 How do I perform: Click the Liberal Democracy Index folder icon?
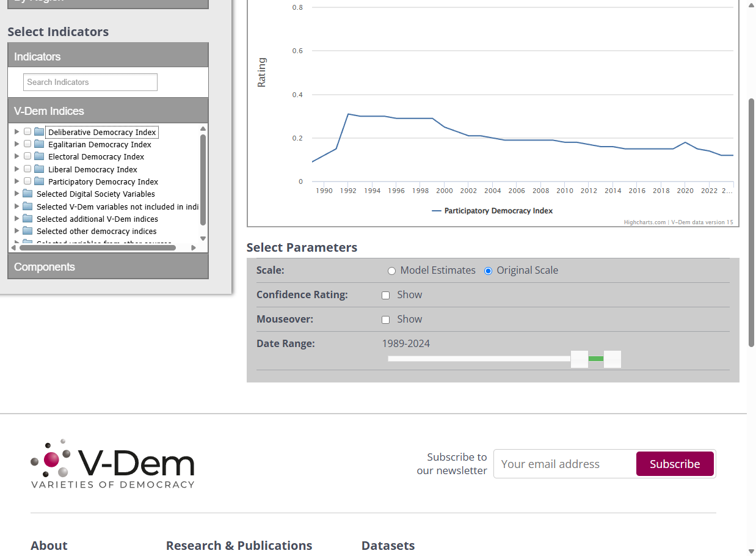click(x=39, y=169)
